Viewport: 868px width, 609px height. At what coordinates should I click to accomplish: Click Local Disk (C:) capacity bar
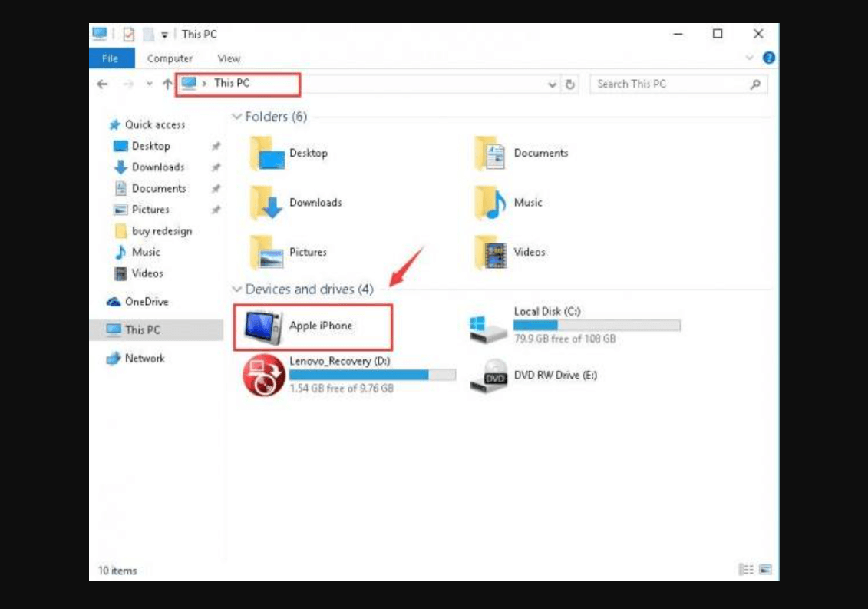click(x=597, y=326)
